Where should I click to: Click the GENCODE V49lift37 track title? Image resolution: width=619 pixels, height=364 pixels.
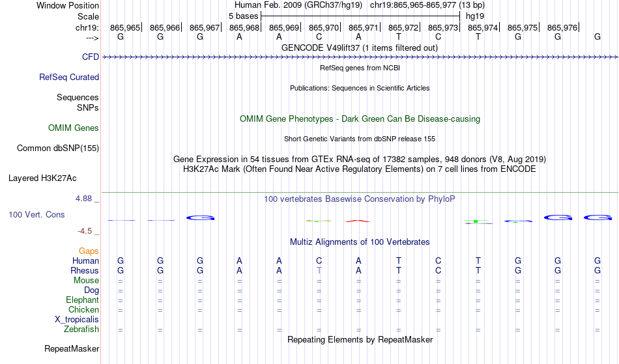pyautogui.click(x=360, y=48)
